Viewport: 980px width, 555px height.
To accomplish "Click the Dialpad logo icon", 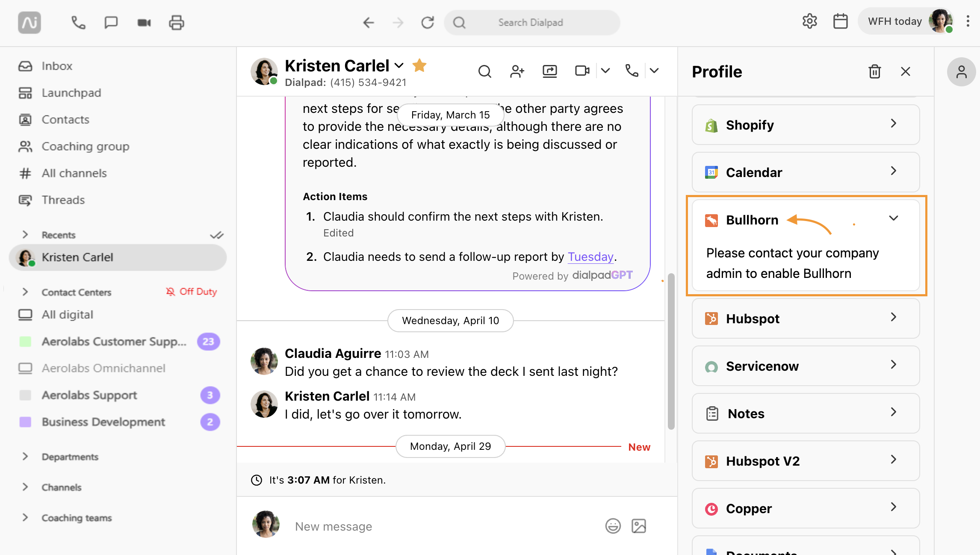I will tap(30, 22).
